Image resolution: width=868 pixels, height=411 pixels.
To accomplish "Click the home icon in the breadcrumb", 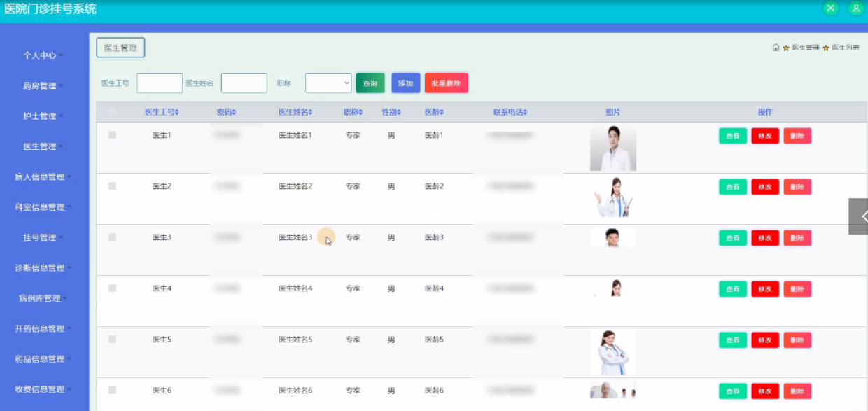I will pyautogui.click(x=776, y=48).
